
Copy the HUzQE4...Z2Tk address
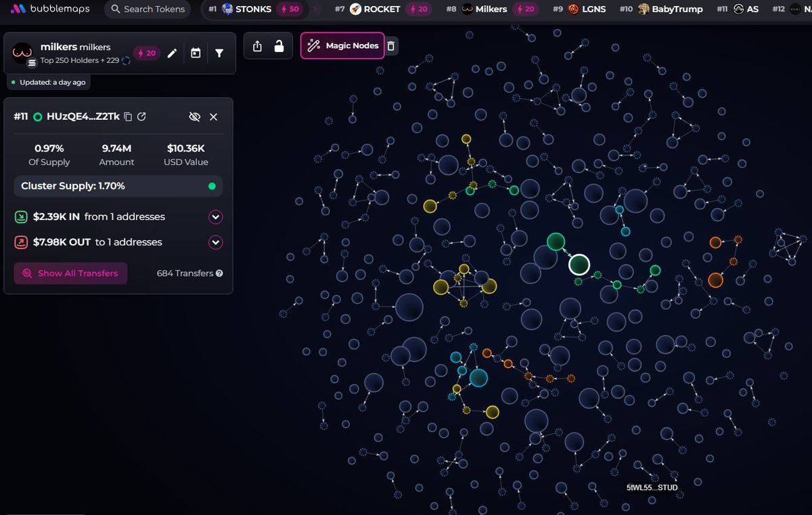point(128,116)
